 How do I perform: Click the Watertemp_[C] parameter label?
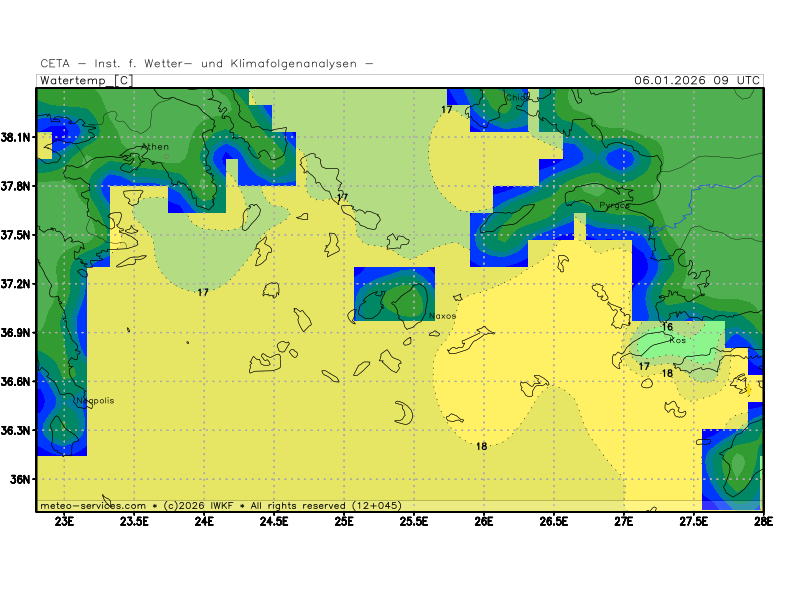point(86,80)
